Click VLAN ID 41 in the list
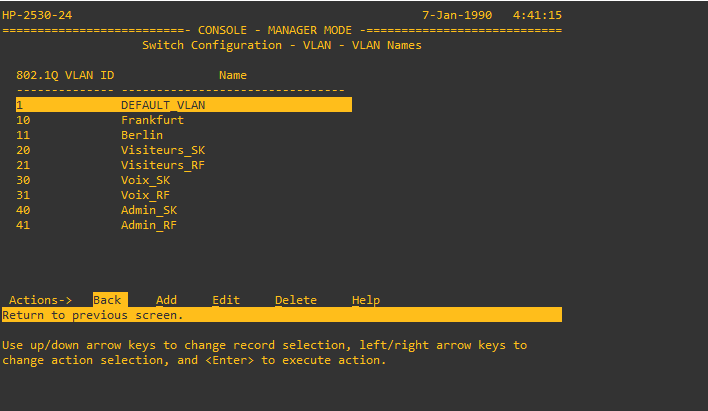The height and width of the screenshot is (411, 708). coord(23,225)
